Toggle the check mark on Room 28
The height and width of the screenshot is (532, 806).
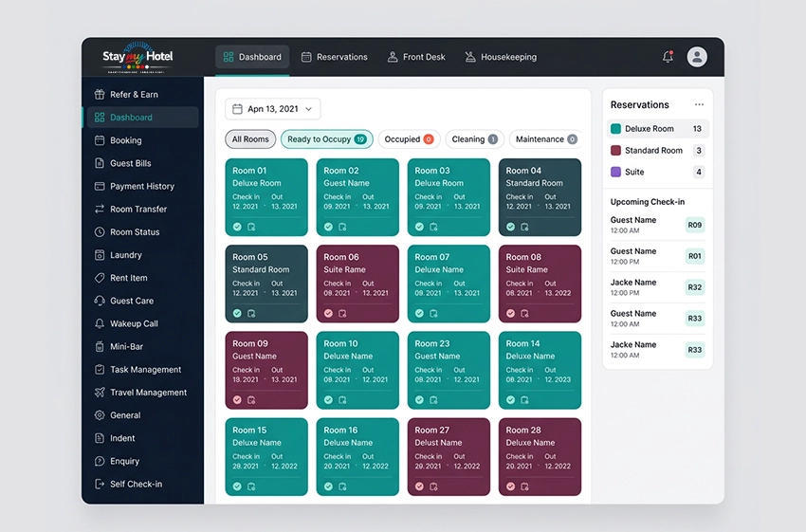[510, 486]
